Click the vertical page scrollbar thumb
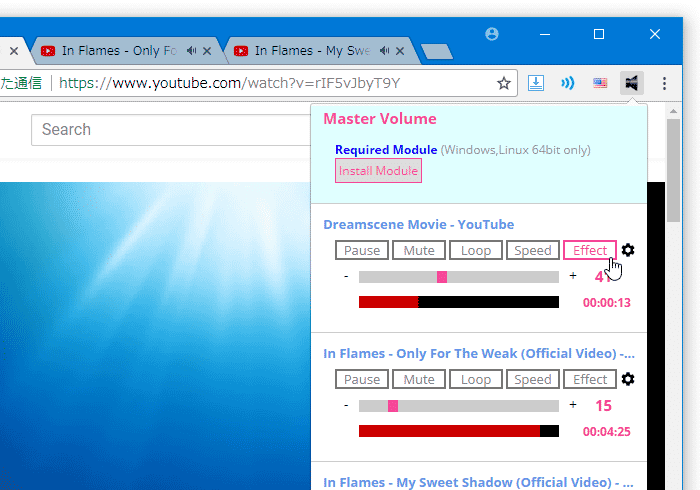 (674, 170)
